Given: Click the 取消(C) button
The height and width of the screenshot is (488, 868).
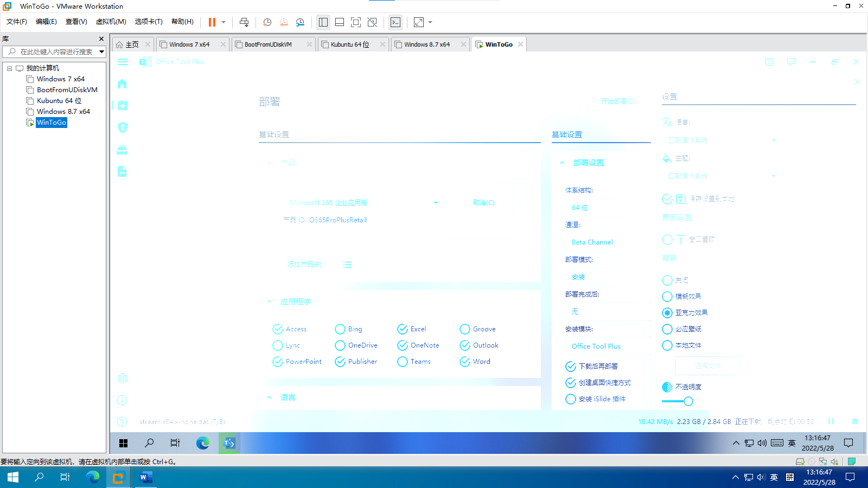Looking at the screenshot, I should (x=484, y=203).
